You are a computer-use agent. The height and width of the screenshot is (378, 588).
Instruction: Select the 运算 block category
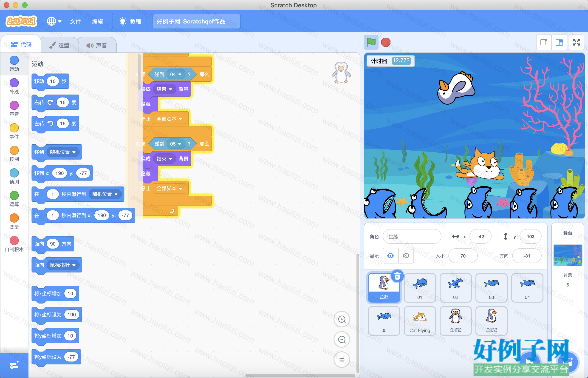pos(14,199)
